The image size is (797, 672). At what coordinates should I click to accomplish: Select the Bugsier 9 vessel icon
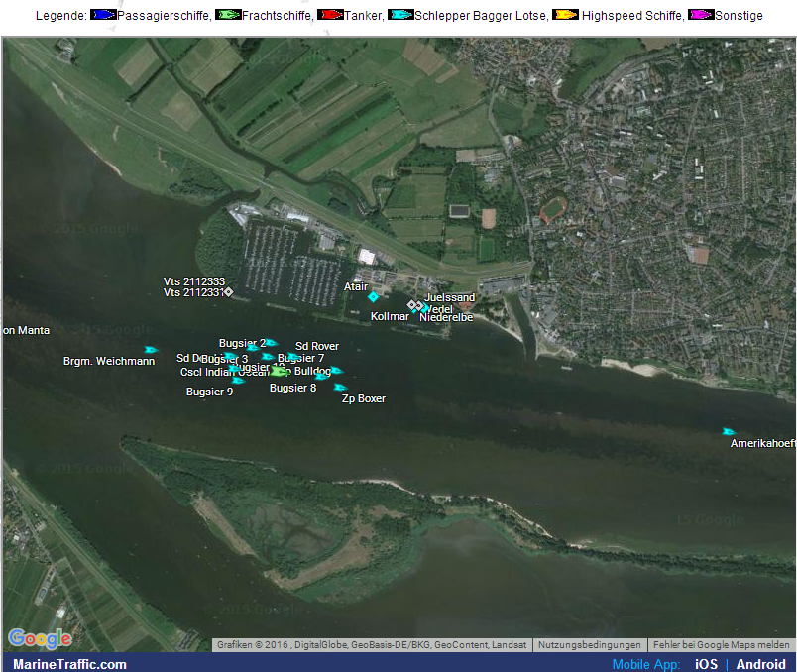click(237, 381)
